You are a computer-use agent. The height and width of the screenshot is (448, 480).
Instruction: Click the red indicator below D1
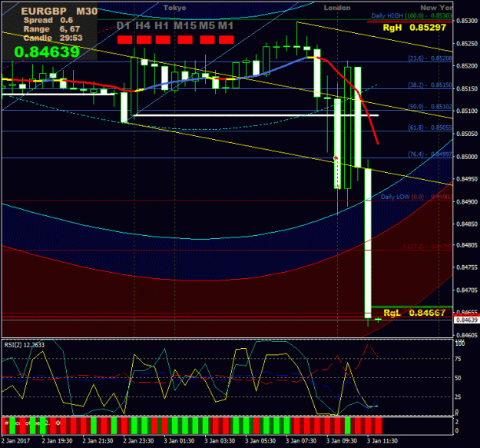pos(124,39)
